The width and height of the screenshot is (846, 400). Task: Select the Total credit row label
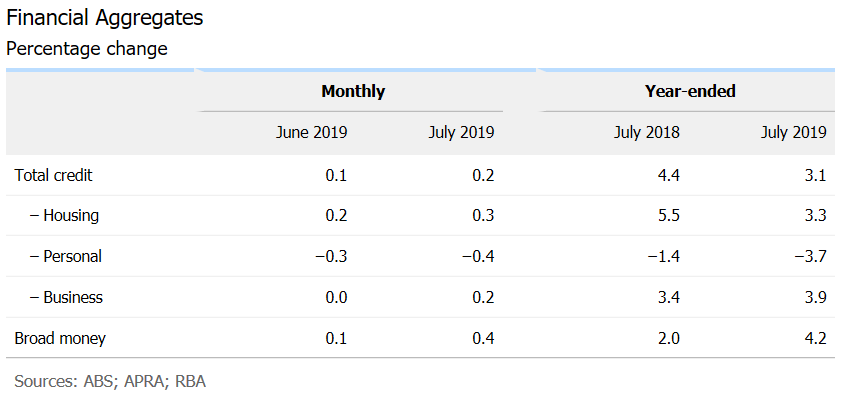(54, 175)
